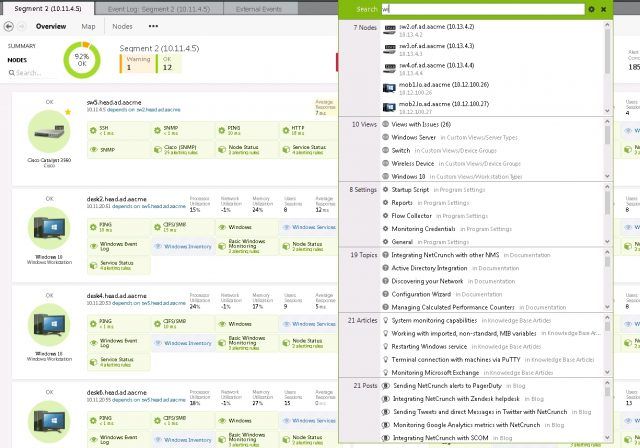Open Windows Services link on desk2

[x=309, y=227]
